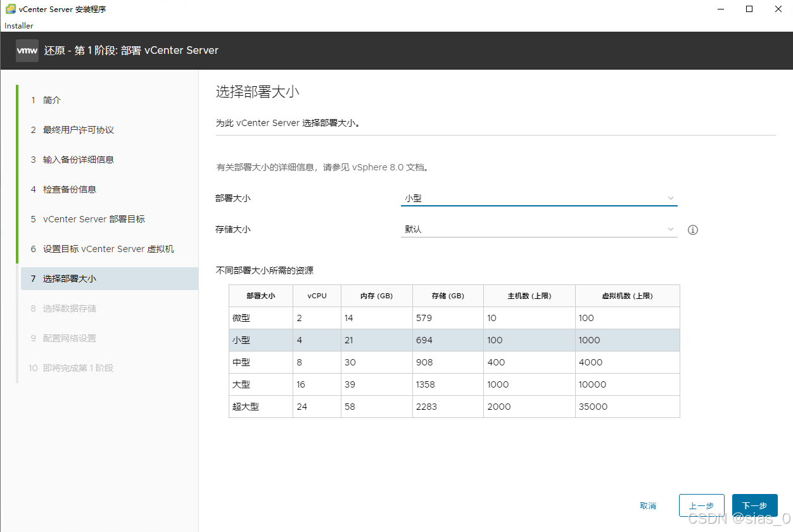
Task: Click memory value 30 in 中型 row
Action: click(350, 362)
